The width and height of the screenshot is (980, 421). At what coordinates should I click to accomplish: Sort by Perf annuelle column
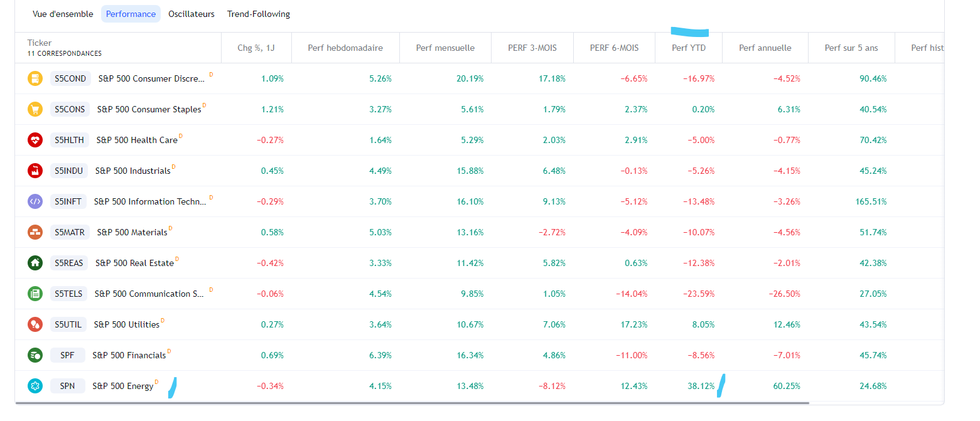click(765, 48)
